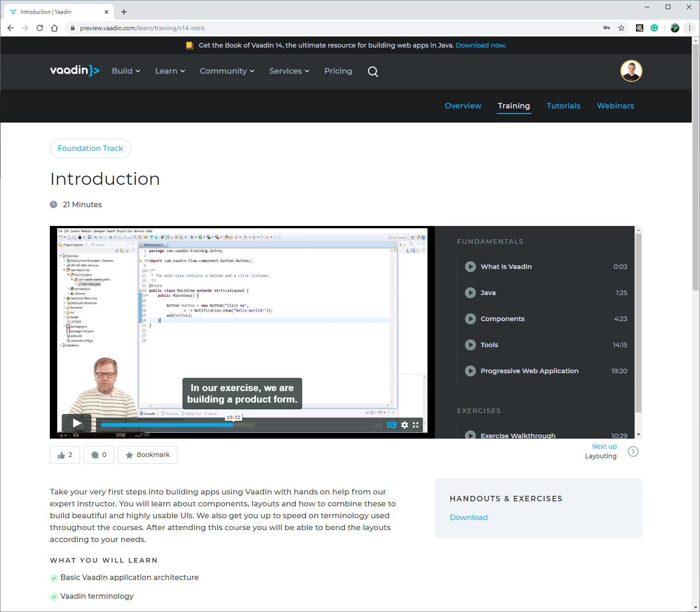Download the handouts and exercises
Screen dimensions: 700x612
click(x=469, y=517)
